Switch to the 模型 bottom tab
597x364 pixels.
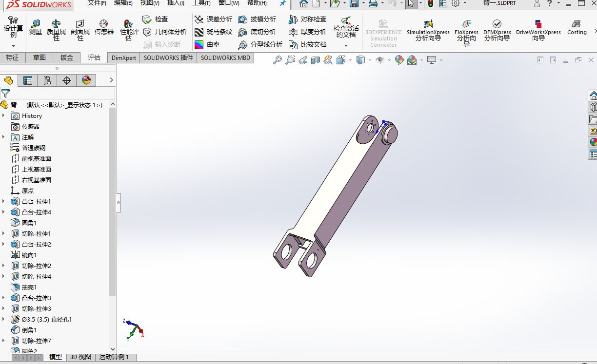pyautogui.click(x=56, y=357)
